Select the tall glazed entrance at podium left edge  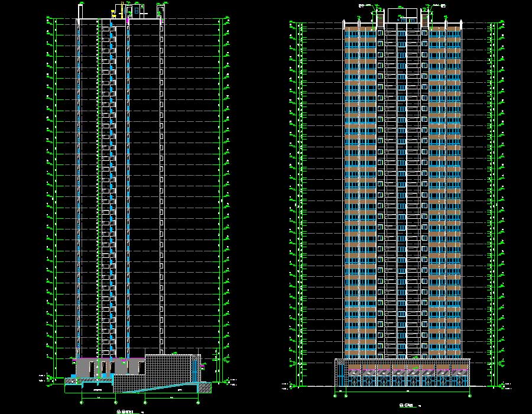tap(341, 374)
